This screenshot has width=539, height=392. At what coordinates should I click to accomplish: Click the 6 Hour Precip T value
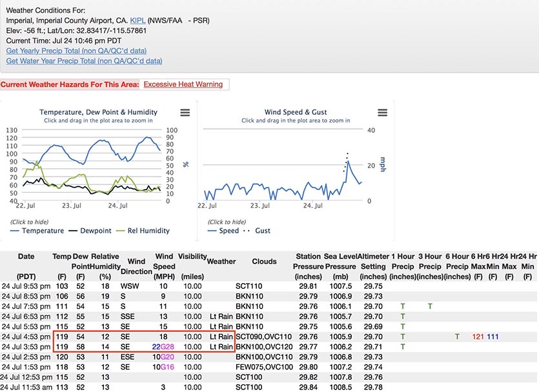pos(457,337)
